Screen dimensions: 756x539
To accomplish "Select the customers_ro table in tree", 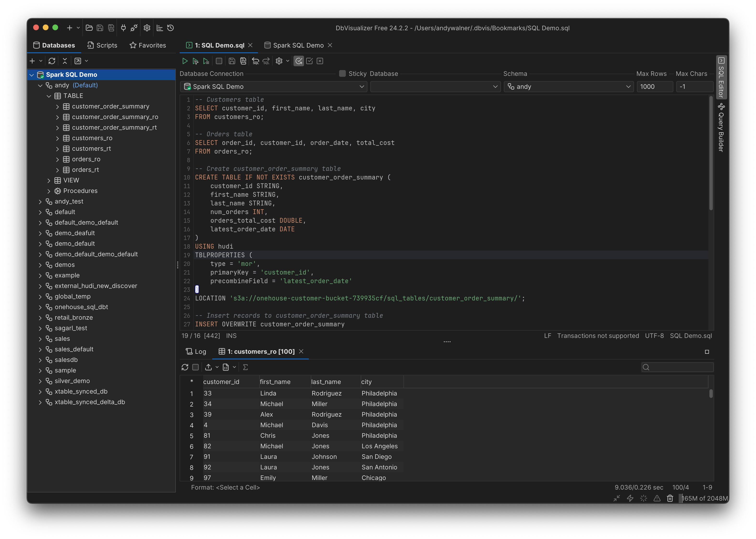I will tap(92, 138).
